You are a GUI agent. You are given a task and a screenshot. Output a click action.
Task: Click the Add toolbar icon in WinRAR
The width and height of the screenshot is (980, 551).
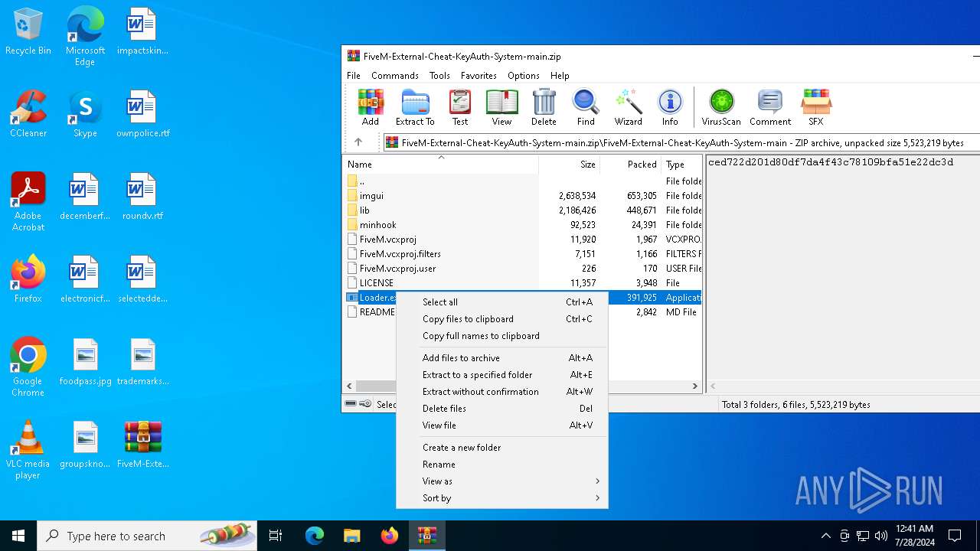371,107
